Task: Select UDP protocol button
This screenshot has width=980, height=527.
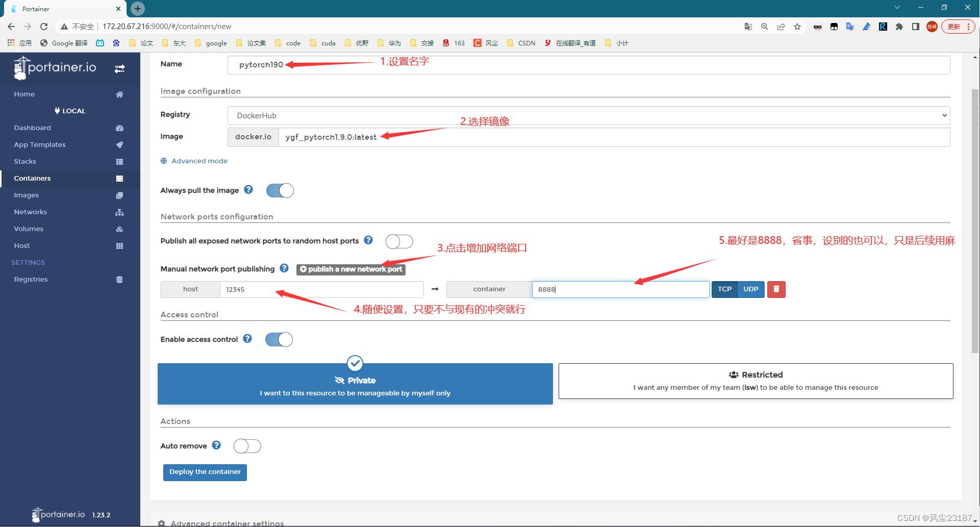Action: (x=751, y=289)
